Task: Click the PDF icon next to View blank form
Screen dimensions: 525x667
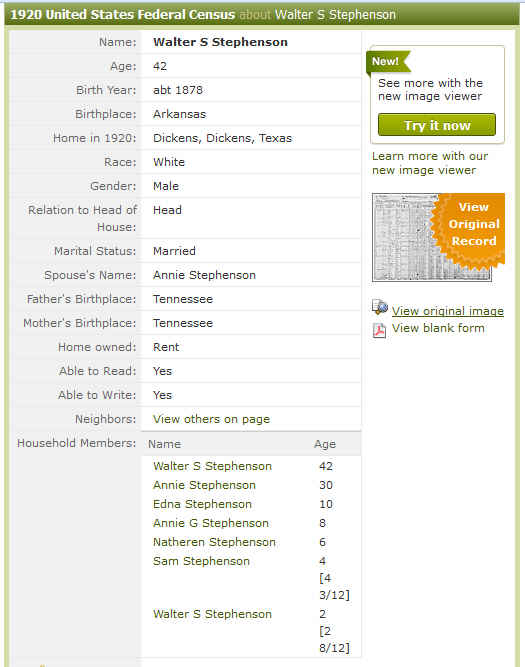Action: tap(379, 330)
